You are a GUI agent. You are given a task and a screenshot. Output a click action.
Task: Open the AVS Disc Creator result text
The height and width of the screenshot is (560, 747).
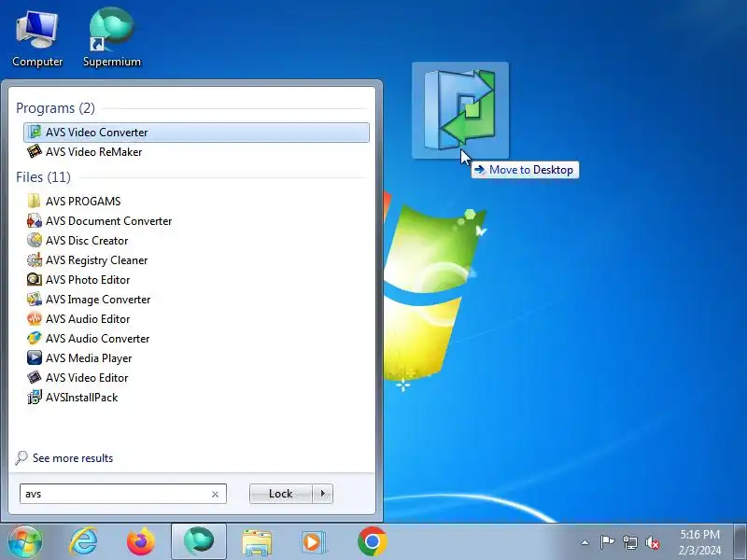(x=87, y=241)
